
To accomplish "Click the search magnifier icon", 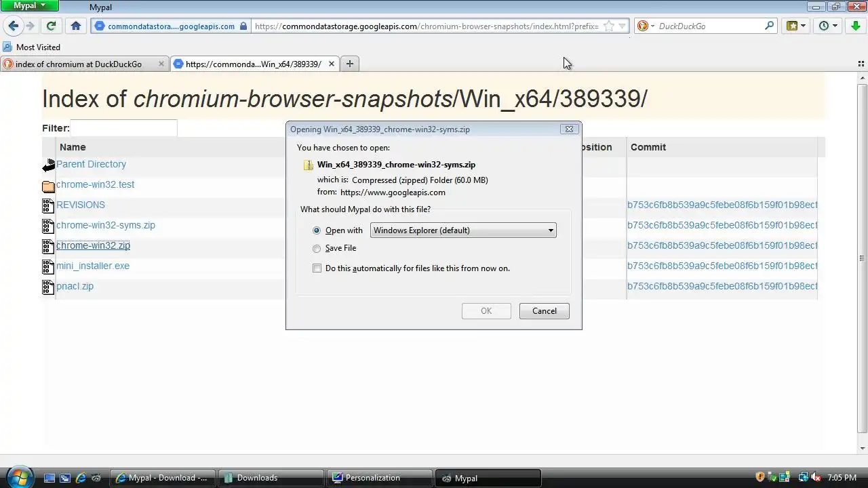I will (x=769, y=26).
